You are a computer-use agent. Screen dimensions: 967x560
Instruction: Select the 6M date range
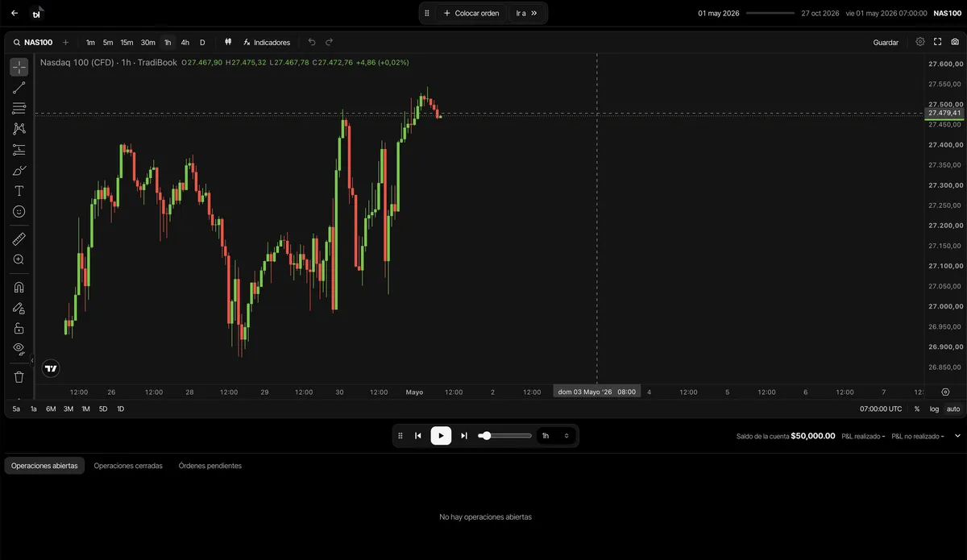pyautogui.click(x=51, y=409)
